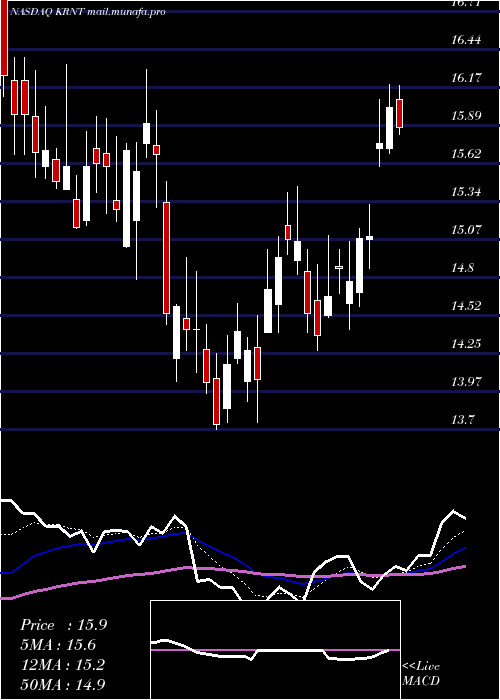The height and width of the screenshot is (700, 500).
Task: Select the 15.34 price axis label
Action: 466,192
